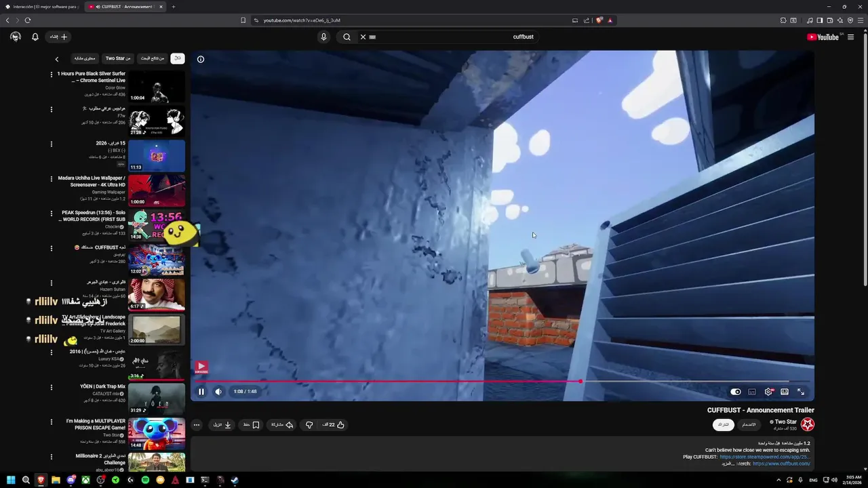This screenshot has height=488, width=868.
Task: Open File Explorer from the taskbar
Action: [56, 480]
